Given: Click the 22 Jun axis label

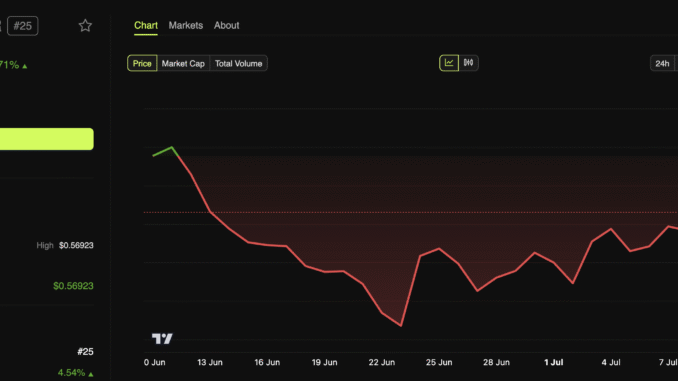Looking at the screenshot, I should click(381, 362).
